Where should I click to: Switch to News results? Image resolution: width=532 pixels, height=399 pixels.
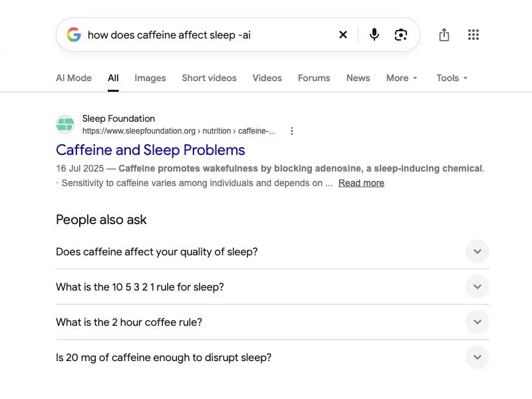click(x=358, y=78)
